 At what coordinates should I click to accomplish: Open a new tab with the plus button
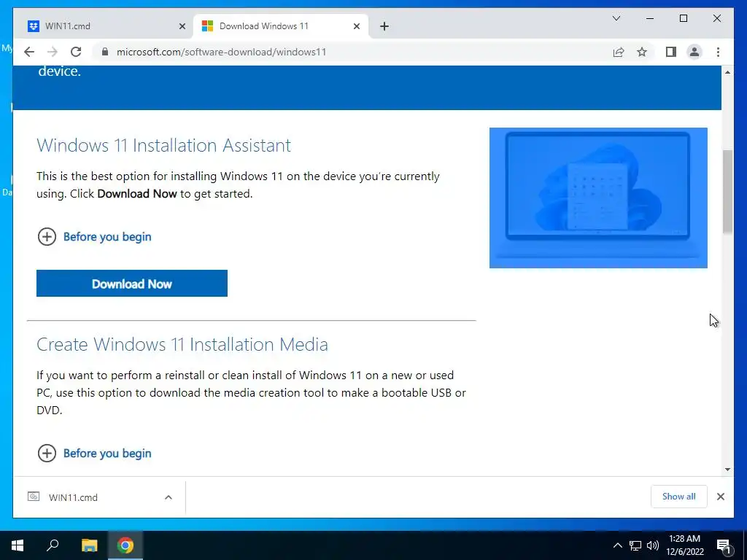(x=384, y=26)
